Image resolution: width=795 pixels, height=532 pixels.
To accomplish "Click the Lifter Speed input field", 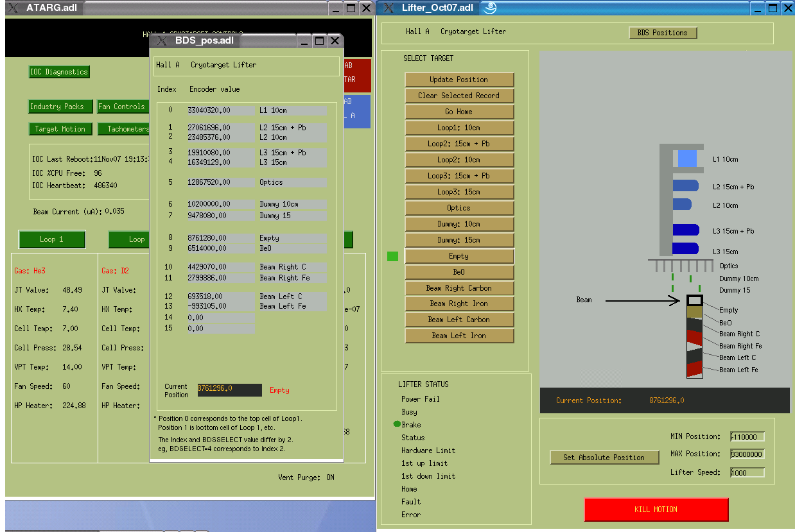I will pyautogui.click(x=747, y=472).
